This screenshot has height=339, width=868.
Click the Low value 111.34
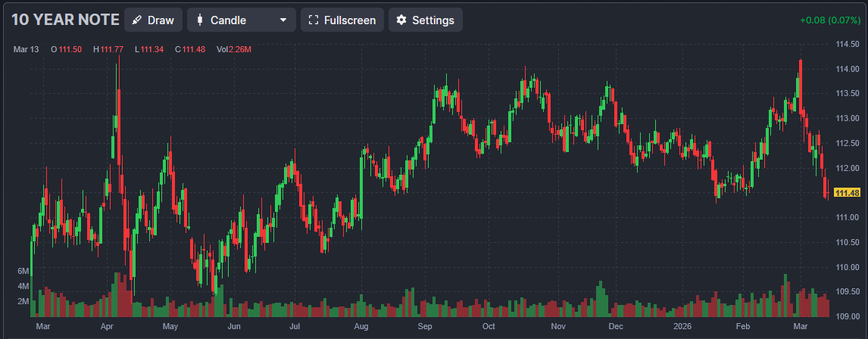(x=151, y=49)
